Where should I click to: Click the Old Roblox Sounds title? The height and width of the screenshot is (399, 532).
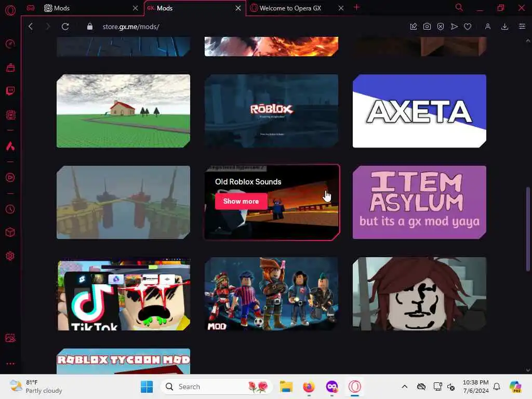click(x=248, y=182)
